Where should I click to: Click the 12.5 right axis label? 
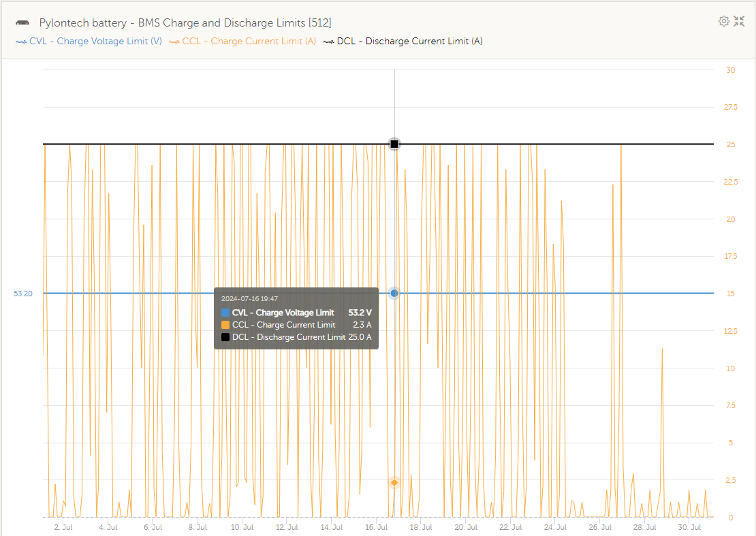(x=730, y=331)
